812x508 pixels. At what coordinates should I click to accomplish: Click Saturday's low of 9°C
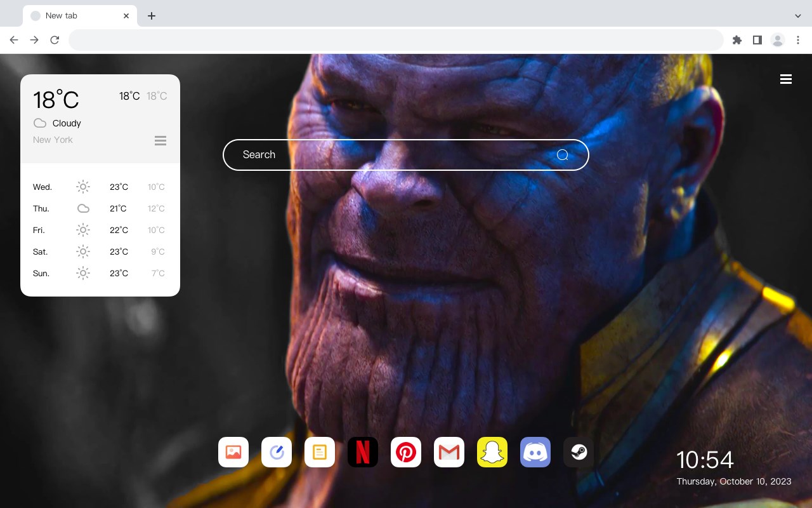[158, 251]
